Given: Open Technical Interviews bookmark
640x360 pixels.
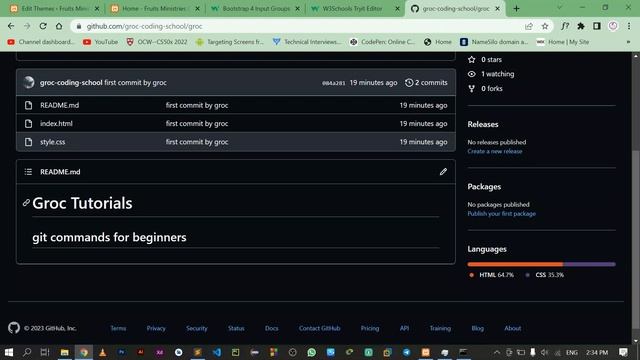Looking at the screenshot, I should [307, 42].
